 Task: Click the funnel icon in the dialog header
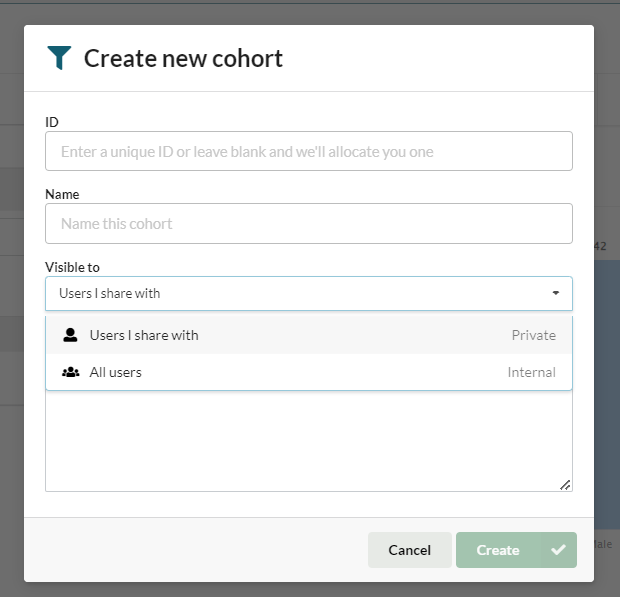(x=59, y=58)
